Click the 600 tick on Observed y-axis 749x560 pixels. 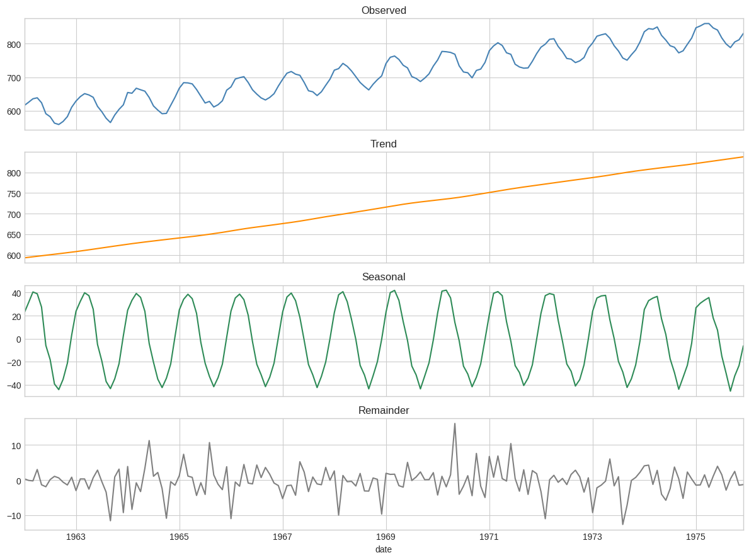coord(14,111)
